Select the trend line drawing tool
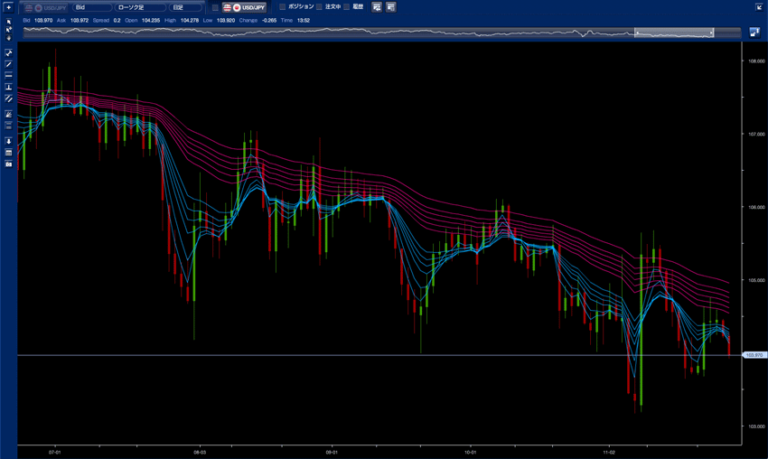This screenshot has height=459, width=768. [8, 63]
